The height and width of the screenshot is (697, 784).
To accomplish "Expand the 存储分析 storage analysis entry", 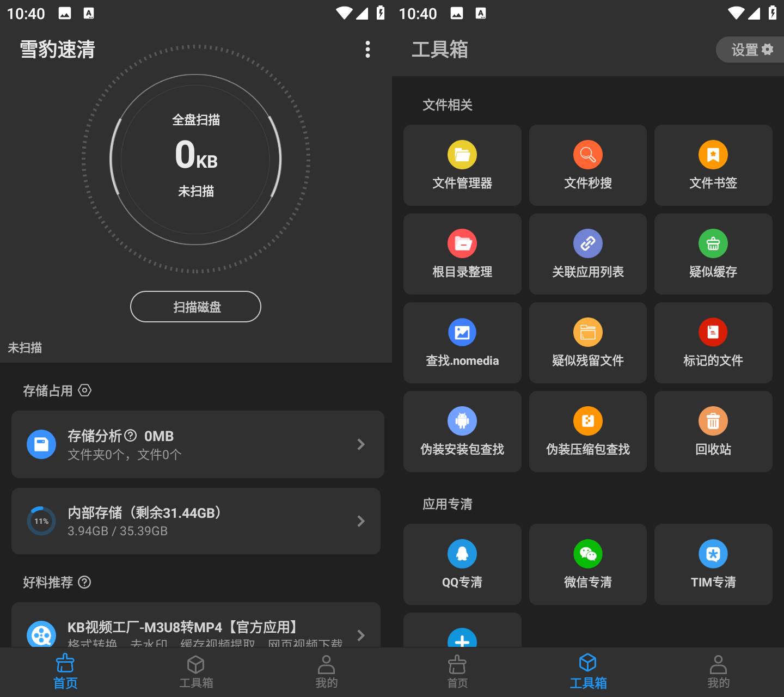I will point(198,444).
